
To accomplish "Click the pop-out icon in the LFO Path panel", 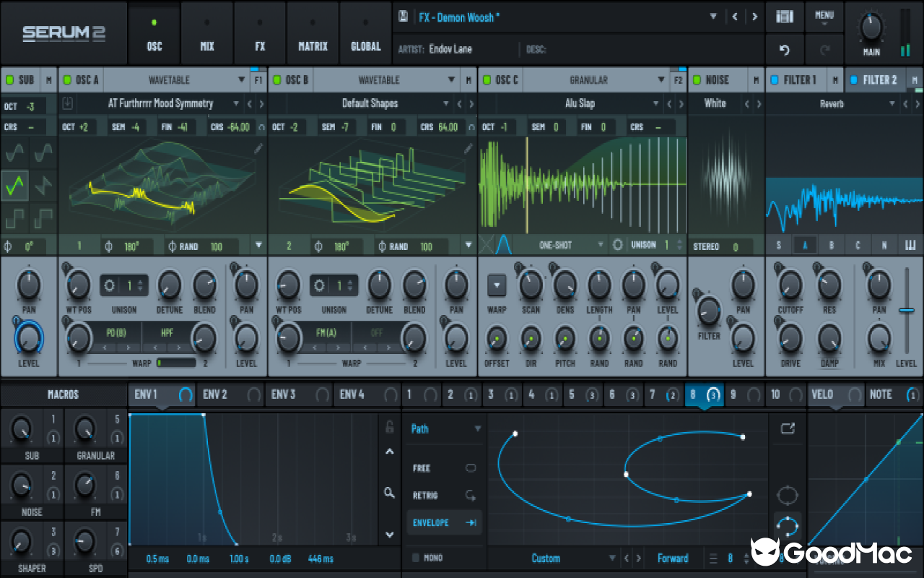I will 787,428.
